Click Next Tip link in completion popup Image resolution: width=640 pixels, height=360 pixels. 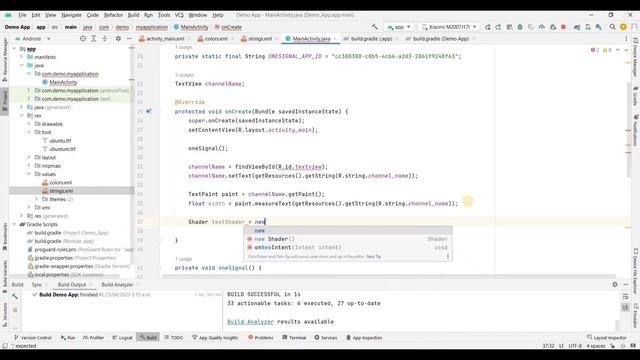373,257
